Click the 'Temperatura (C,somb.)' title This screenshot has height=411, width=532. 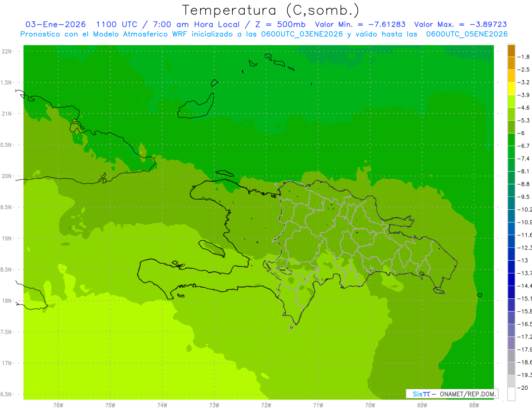[271, 10]
